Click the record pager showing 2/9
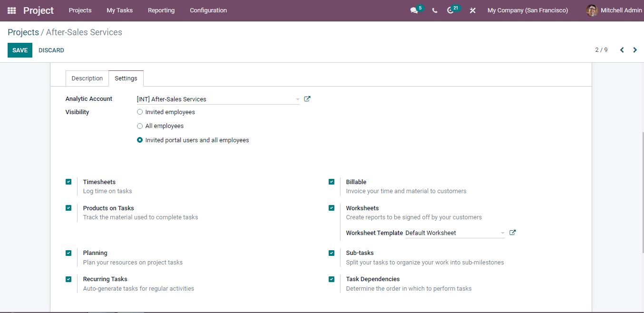Screen dimensions: 644x313 [602, 49]
